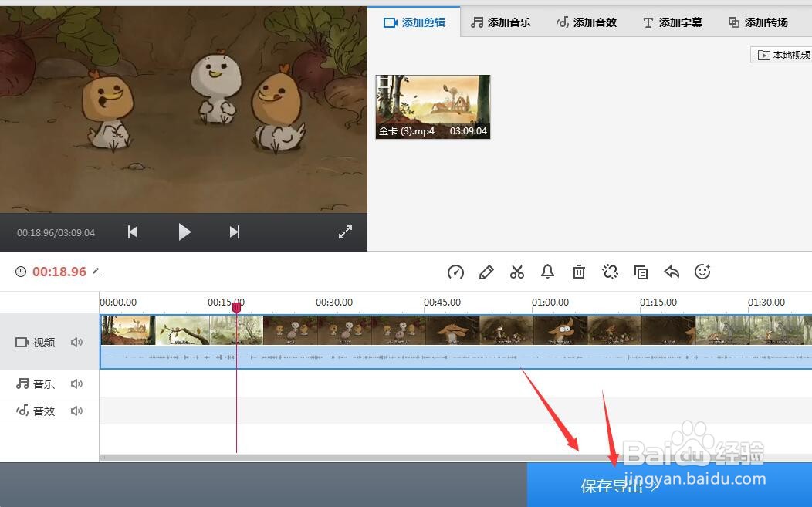This screenshot has width=812, height=507.
Task: Switch to the 添加字幕 tab
Action: coord(672,22)
